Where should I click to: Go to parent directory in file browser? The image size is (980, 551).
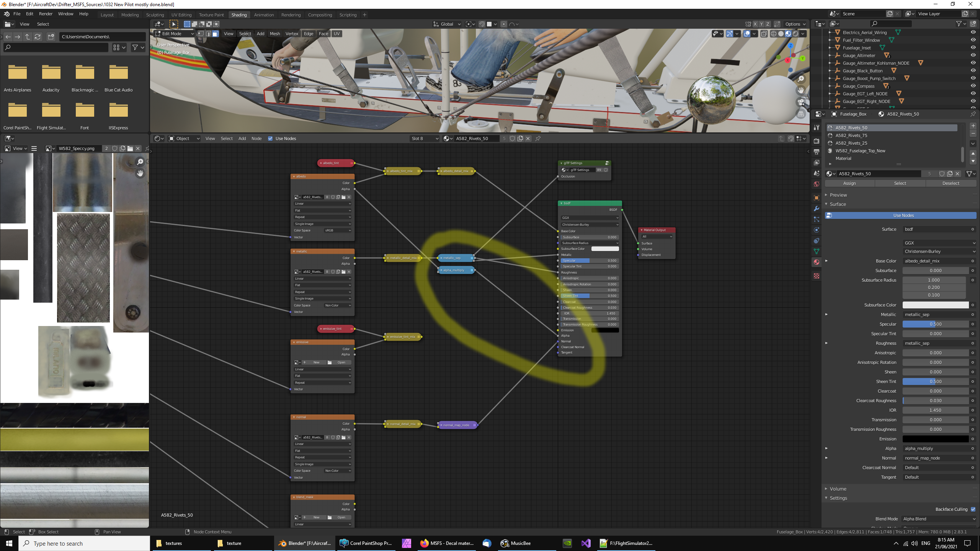coord(28,37)
